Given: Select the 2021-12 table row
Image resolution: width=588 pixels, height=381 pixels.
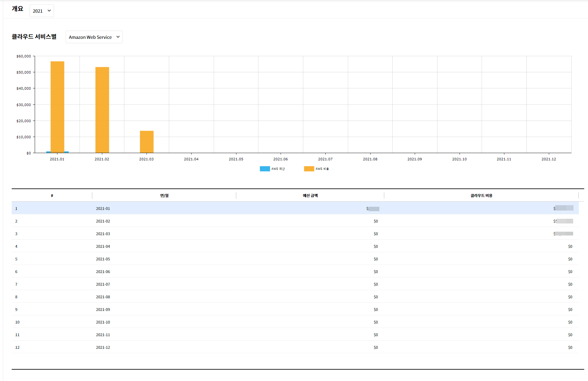Looking at the screenshot, I should [x=103, y=347].
